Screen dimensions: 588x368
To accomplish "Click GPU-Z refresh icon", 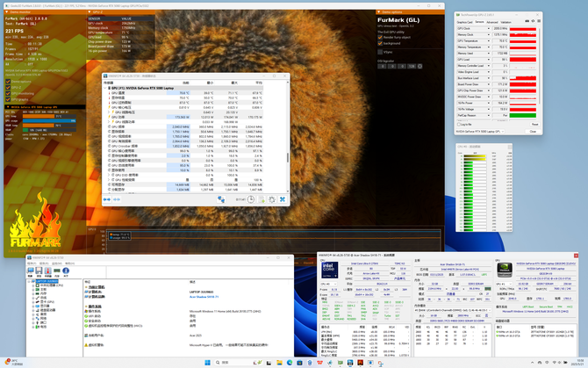I will pyautogui.click(x=533, y=21).
